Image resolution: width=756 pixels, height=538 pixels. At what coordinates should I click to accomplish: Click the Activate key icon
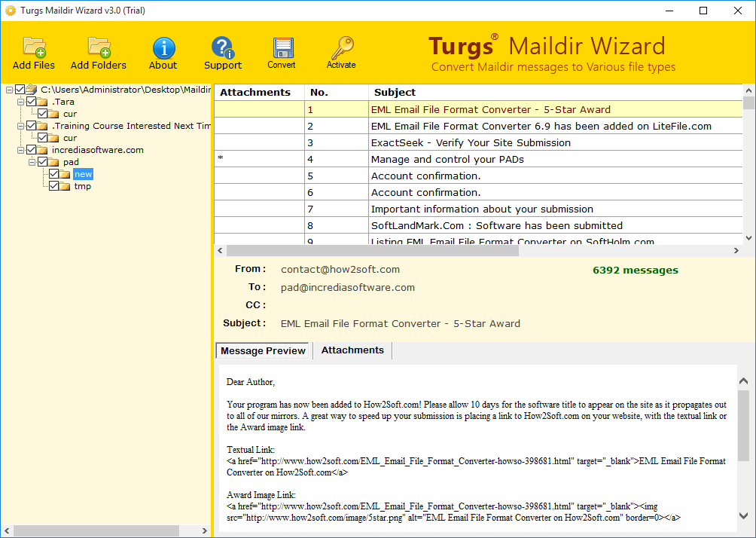point(342,47)
